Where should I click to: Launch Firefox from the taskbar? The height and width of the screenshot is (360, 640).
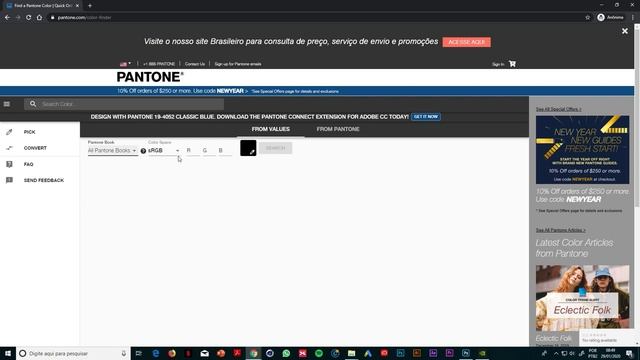[172, 353]
